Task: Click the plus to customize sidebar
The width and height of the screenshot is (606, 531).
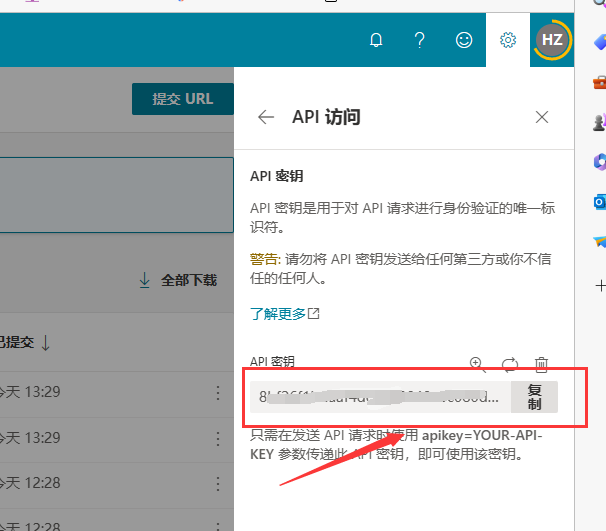Action: 601,286
